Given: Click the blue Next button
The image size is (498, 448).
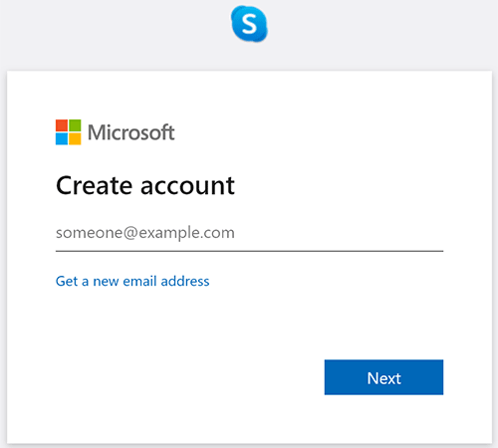Looking at the screenshot, I should [x=383, y=377].
